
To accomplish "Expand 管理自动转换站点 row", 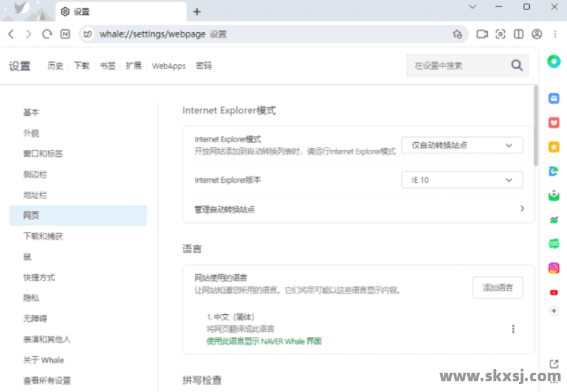I will (x=522, y=209).
